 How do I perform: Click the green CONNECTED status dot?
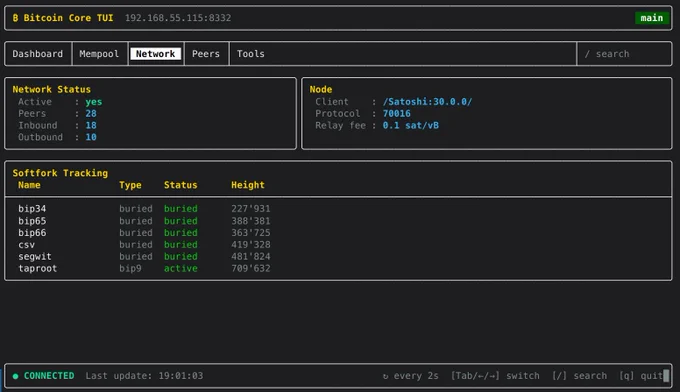click(x=16, y=376)
